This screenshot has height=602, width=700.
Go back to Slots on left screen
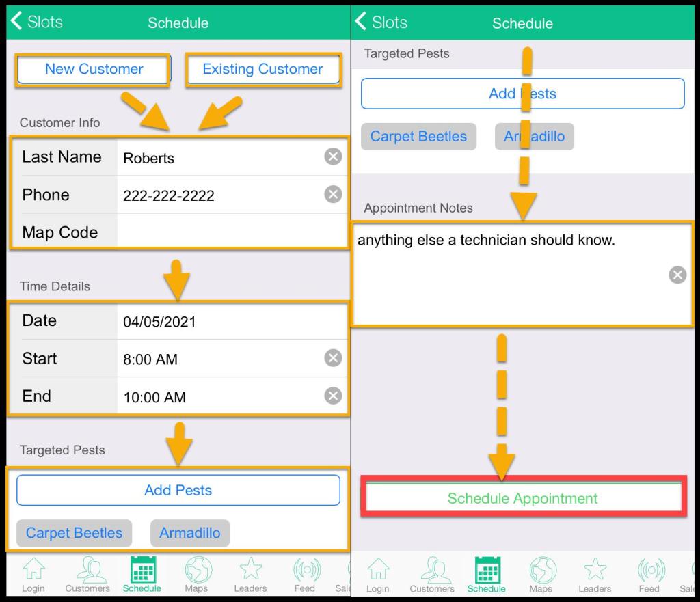pyautogui.click(x=38, y=22)
